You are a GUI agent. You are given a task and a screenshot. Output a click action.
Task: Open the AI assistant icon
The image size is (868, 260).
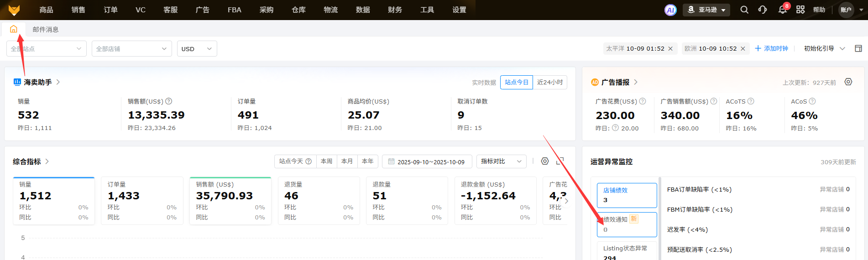670,10
